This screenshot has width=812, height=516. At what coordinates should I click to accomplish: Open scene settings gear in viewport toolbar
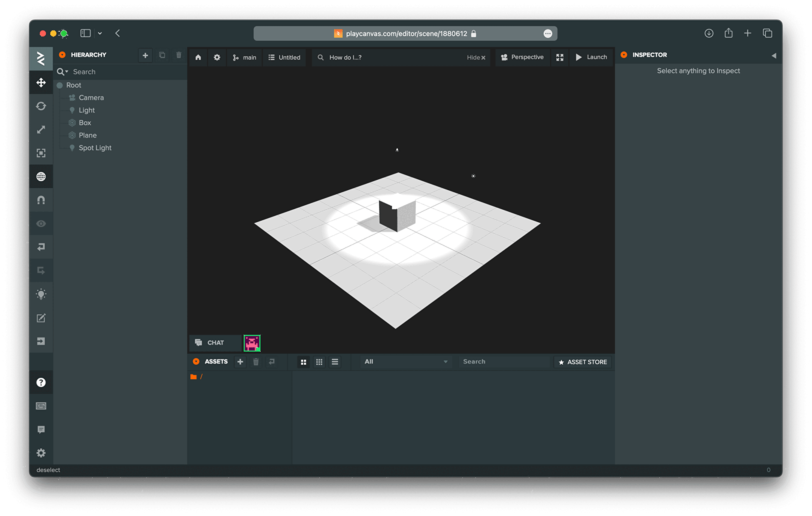(x=217, y=57)
